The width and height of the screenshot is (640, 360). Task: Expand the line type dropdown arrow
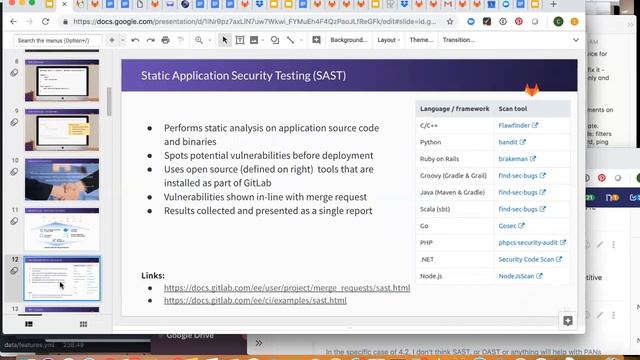point(301,40)
